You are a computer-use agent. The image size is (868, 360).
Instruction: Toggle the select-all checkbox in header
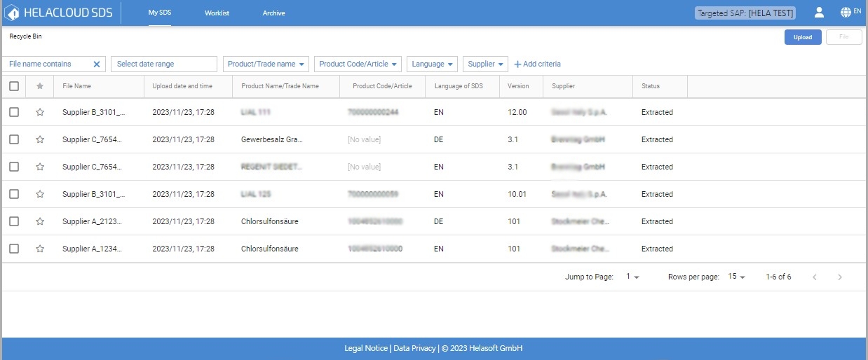14,86
